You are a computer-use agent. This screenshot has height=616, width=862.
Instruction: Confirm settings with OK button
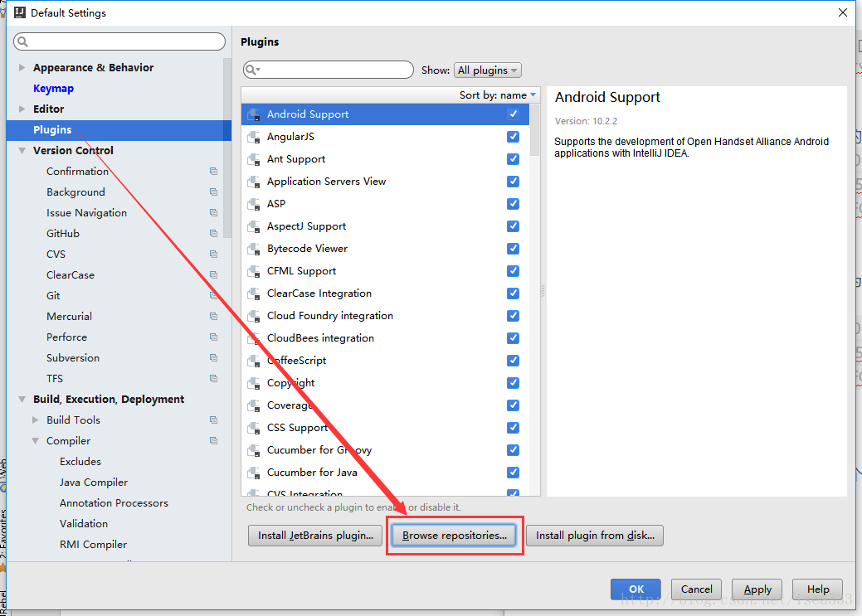(636, 589)
